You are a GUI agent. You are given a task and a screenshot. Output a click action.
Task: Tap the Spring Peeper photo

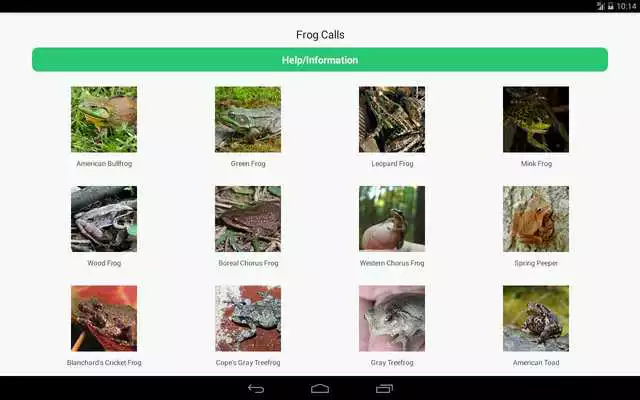(536, 219)
